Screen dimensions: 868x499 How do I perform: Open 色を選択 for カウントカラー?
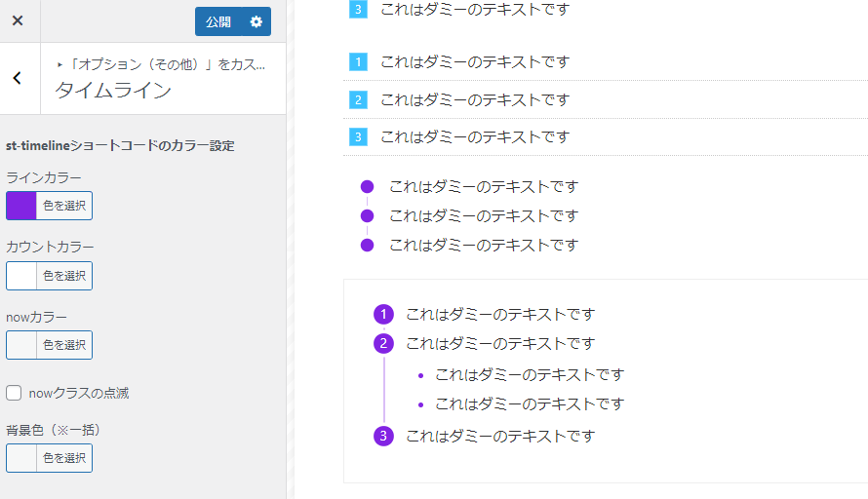[64, 276]
